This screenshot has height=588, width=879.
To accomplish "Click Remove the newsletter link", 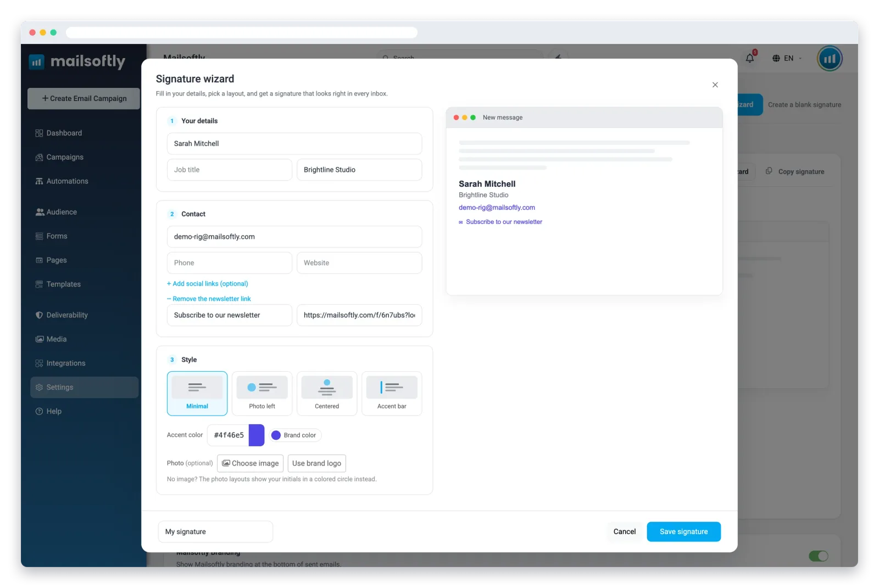I will (x=209, y=299).
